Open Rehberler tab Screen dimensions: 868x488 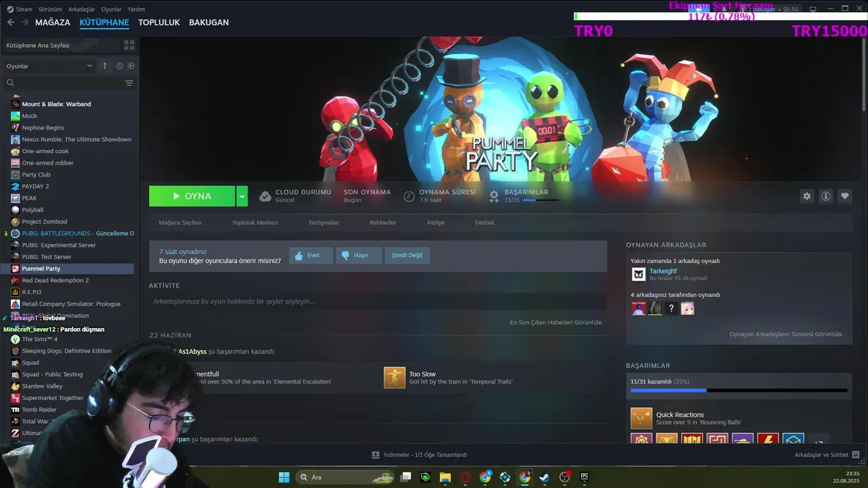pos(382,222)
